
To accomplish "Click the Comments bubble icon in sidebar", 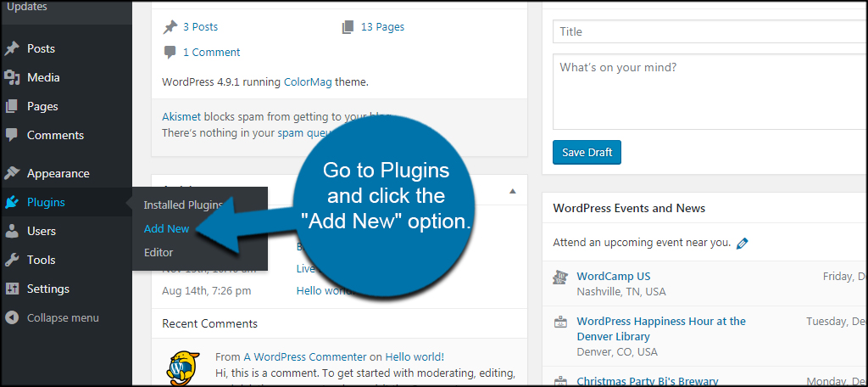I will point(12,135).
